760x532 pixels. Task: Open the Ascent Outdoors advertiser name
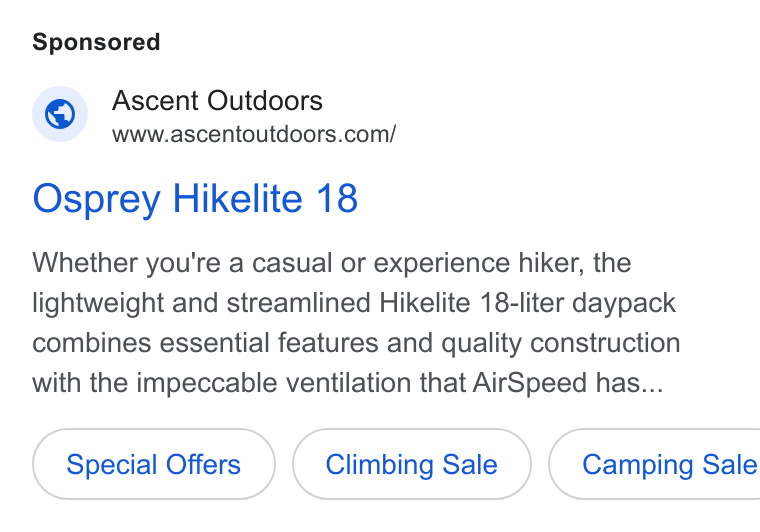tap(217, 101)
